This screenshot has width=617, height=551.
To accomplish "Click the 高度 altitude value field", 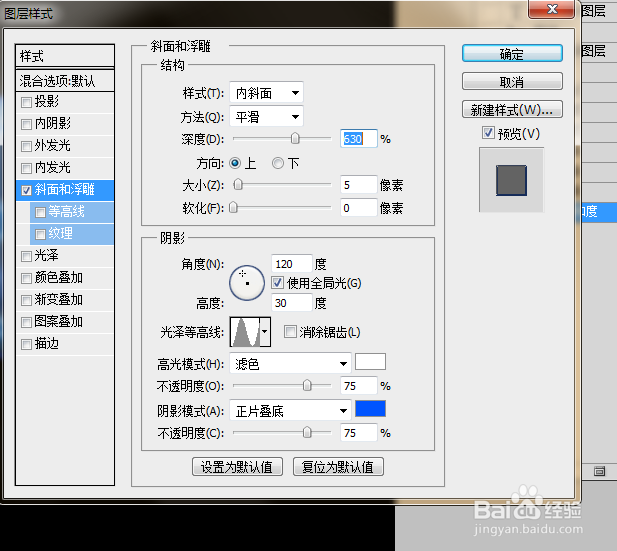I will [x=292, y=303].
